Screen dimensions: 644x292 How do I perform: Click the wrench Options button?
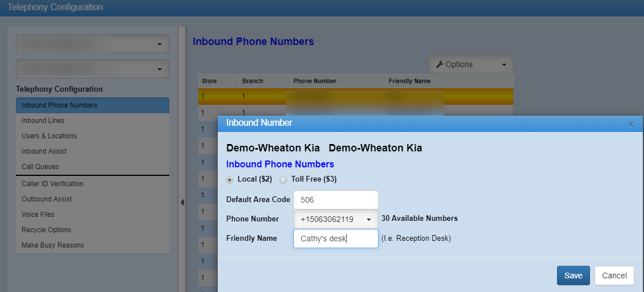point(471,65)
